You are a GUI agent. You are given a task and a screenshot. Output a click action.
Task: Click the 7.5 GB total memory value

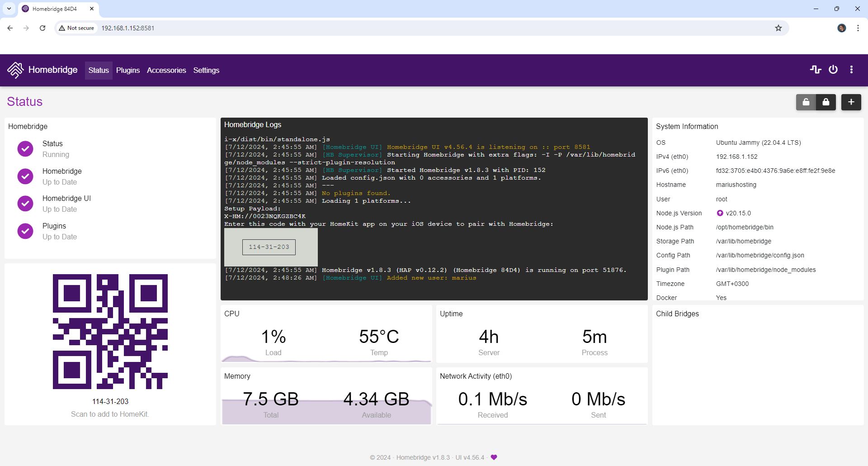pyautogui.click(x=271, y=399)
